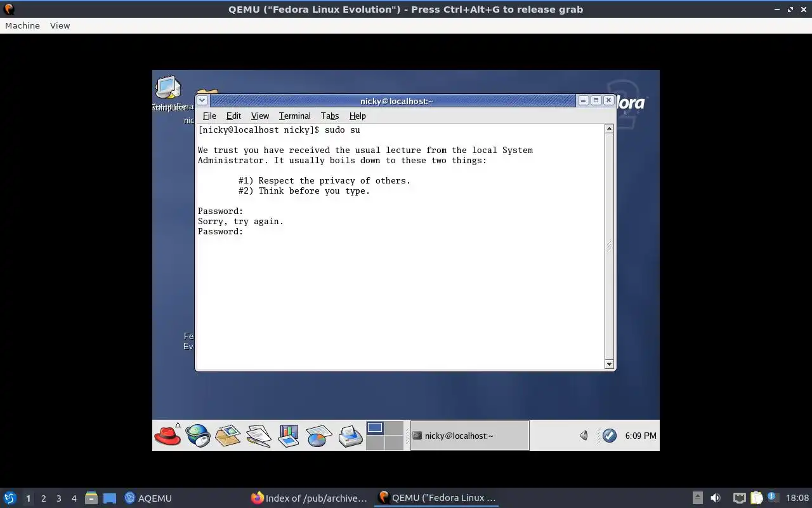Screen dimensions: 812x508
Task: Open the Help menu in terminal
Action: pos(358,116)
